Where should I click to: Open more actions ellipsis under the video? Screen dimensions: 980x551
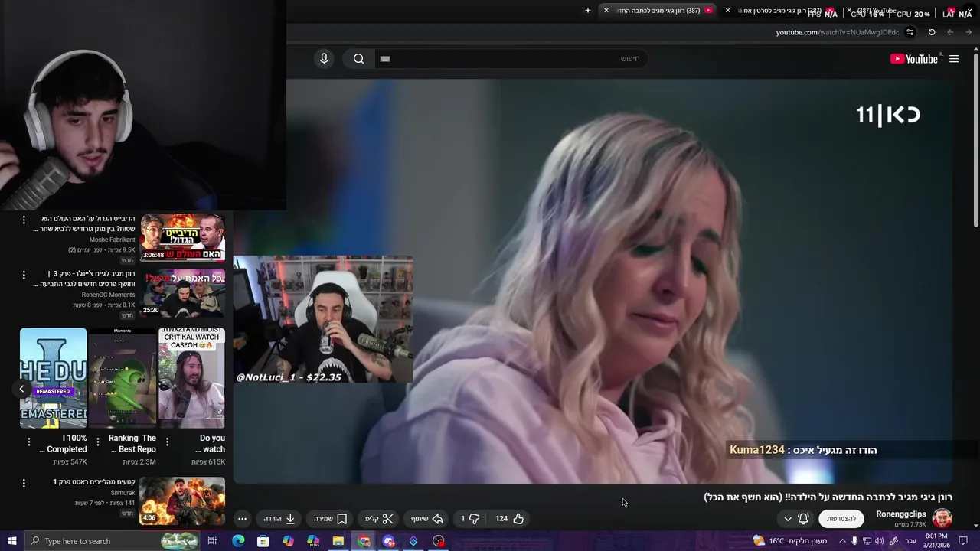click(x=242, y=518)
